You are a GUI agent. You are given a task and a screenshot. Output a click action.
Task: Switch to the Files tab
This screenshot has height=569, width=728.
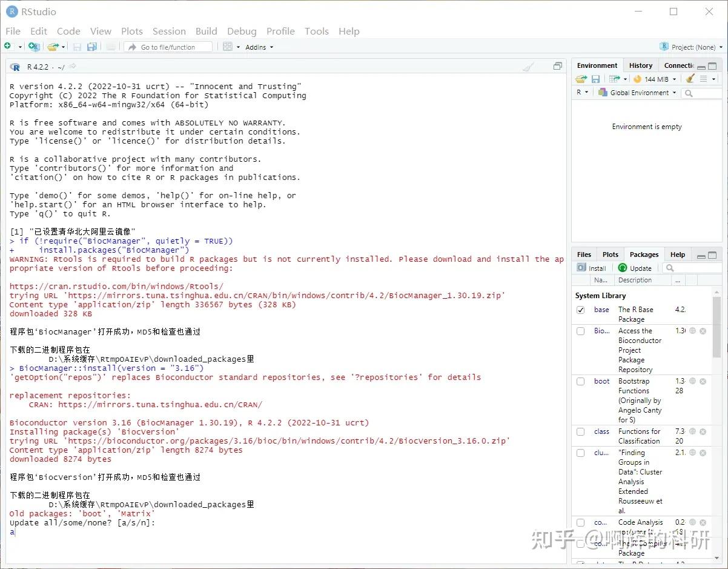click(x=584, y=255)
